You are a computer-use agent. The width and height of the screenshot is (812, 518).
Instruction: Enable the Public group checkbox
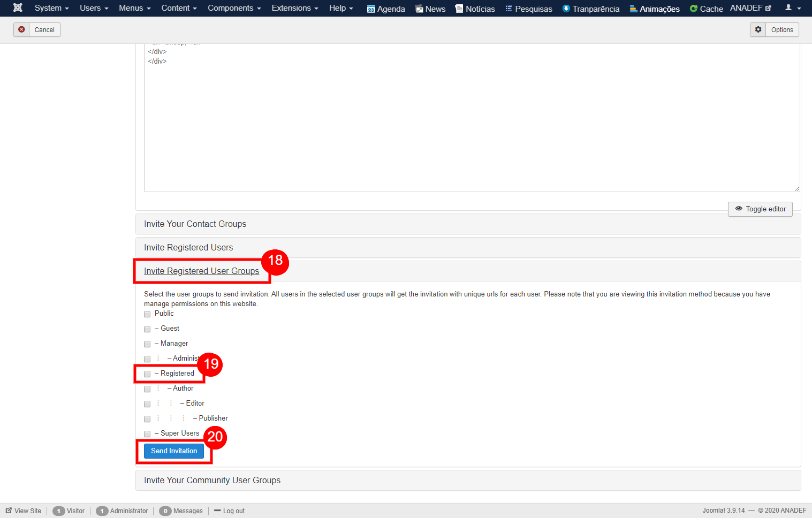click(x=147, y=314)
